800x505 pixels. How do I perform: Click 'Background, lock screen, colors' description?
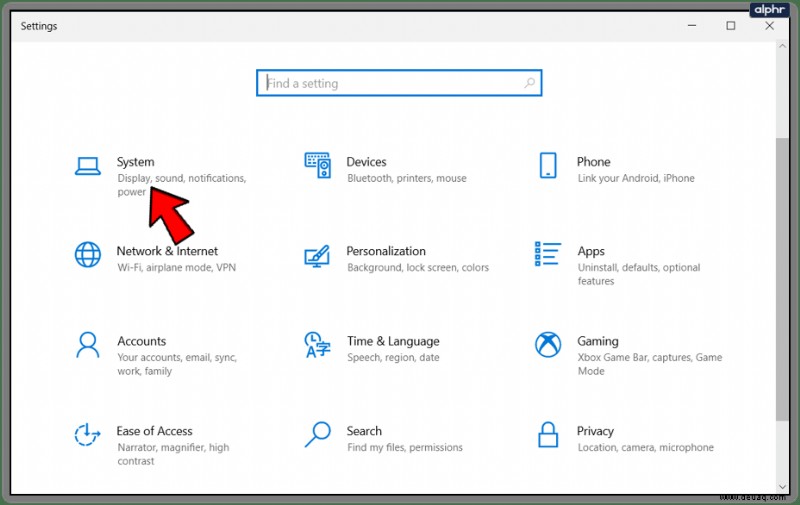pos(418,267)
